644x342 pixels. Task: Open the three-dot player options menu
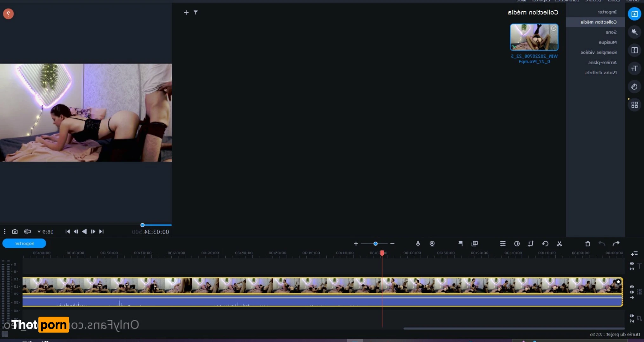[x=4, y=231]
